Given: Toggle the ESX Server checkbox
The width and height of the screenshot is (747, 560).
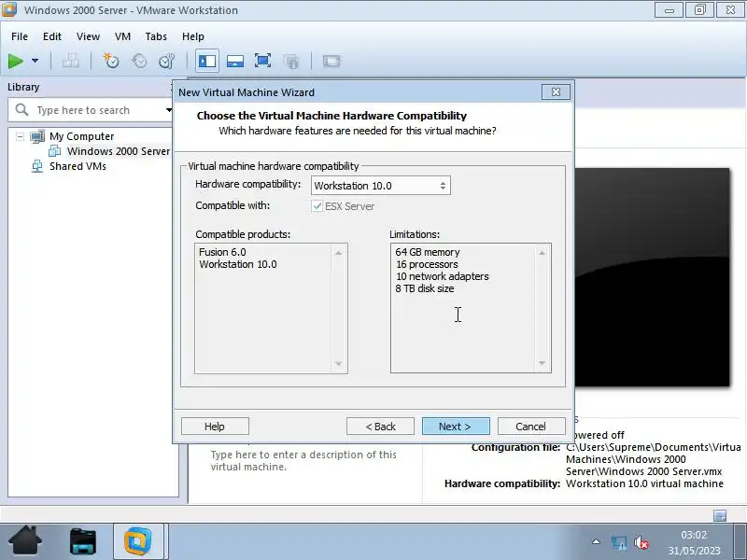Looking at the screenshot, I should pyautogui.click(x=317, y=206).
